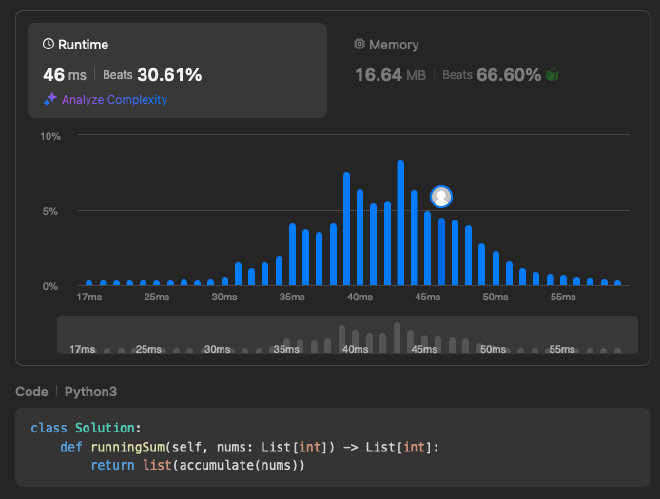Click the bar directly beneath the avatar marker

(x=441, y=252)
